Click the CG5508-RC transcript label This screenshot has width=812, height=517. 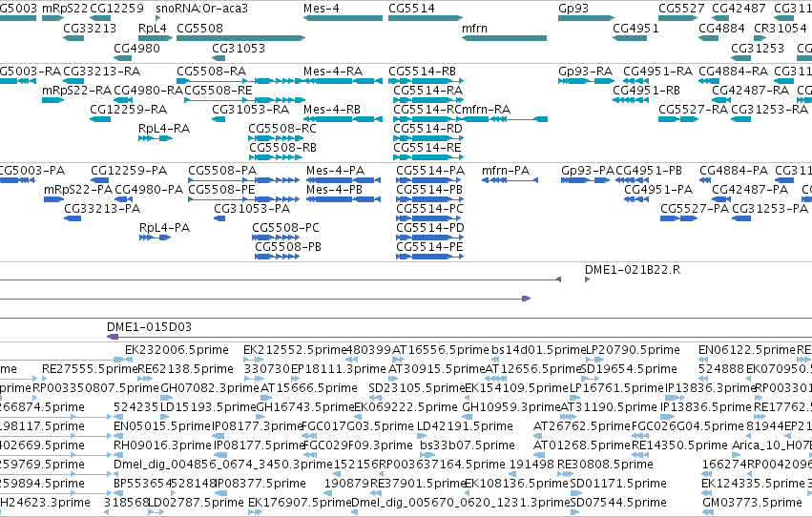point(282,129)
